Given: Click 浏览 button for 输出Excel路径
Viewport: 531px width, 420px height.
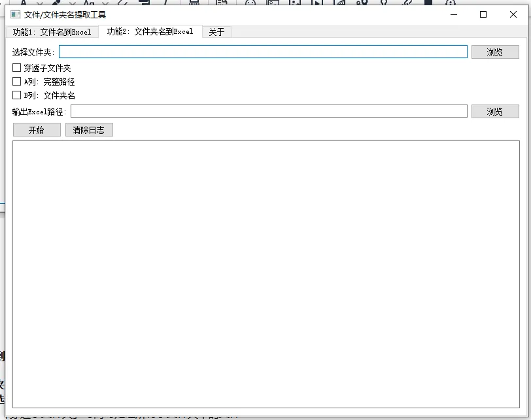Looking at the screenshot, I should (495, 111).
